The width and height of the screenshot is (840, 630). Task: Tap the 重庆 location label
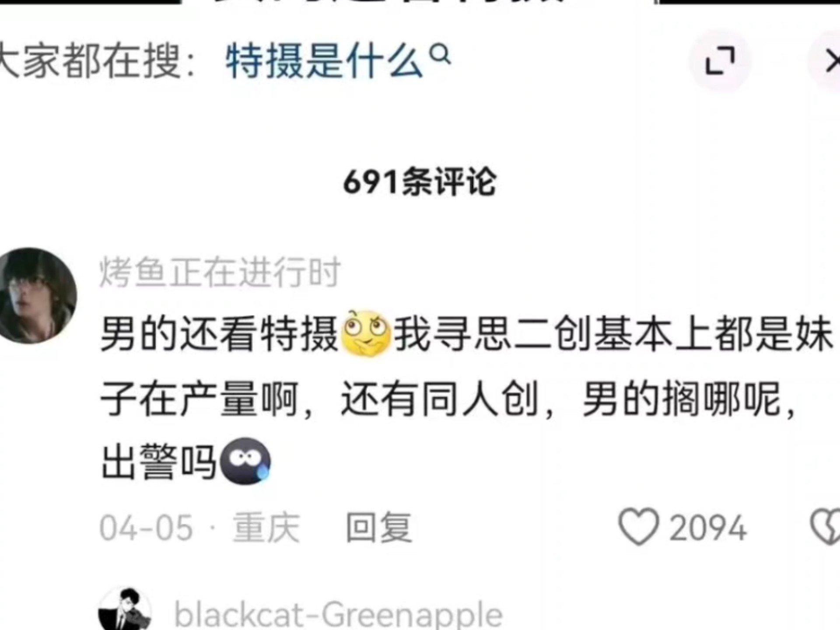coord(266,528)
